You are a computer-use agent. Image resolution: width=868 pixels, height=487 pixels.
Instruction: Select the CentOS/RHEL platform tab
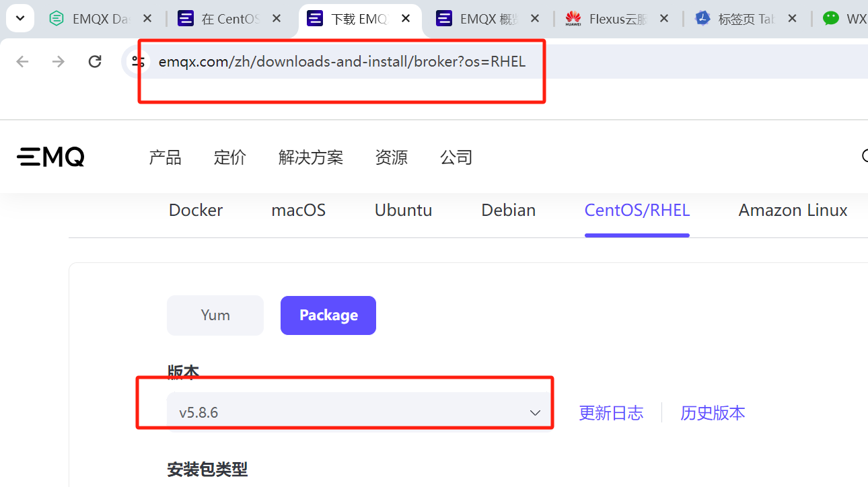(637, 211)
